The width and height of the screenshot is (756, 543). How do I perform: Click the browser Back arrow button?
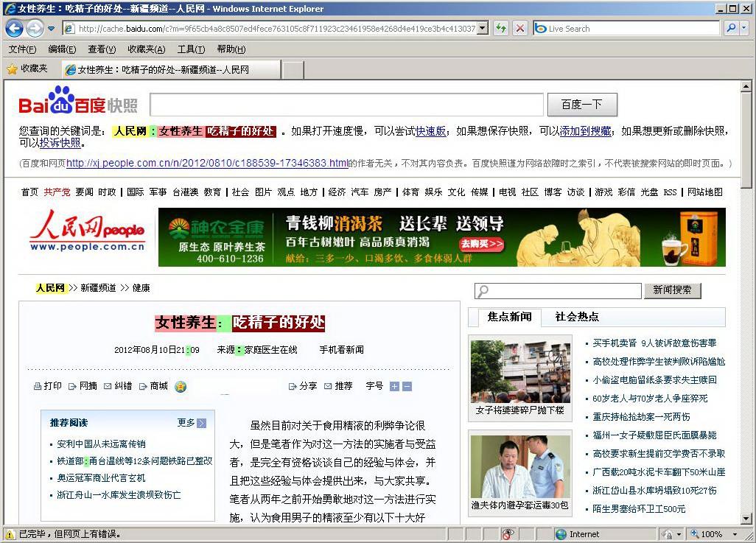tap(14, 29)
